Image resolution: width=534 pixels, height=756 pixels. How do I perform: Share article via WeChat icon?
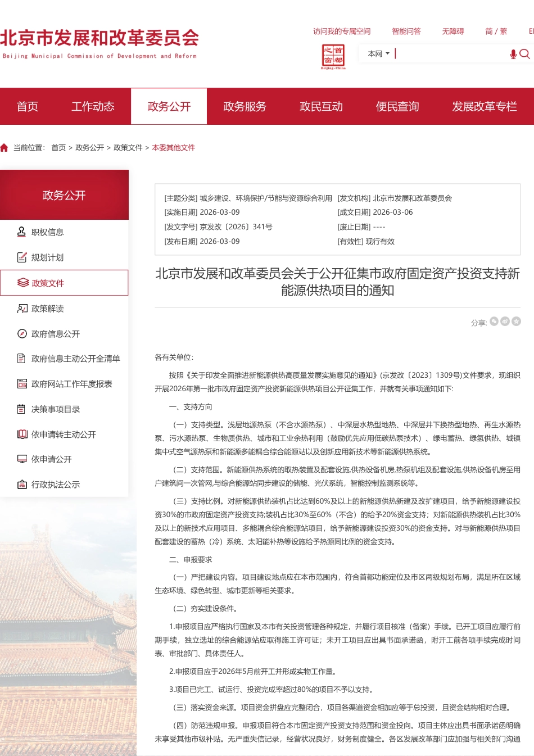click(495, 321)
